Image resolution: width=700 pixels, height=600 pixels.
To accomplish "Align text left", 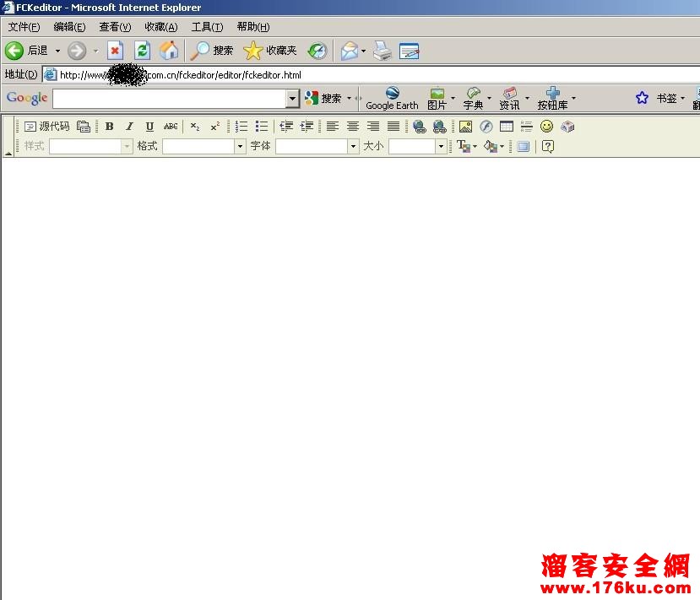I will tap(333, 127).
